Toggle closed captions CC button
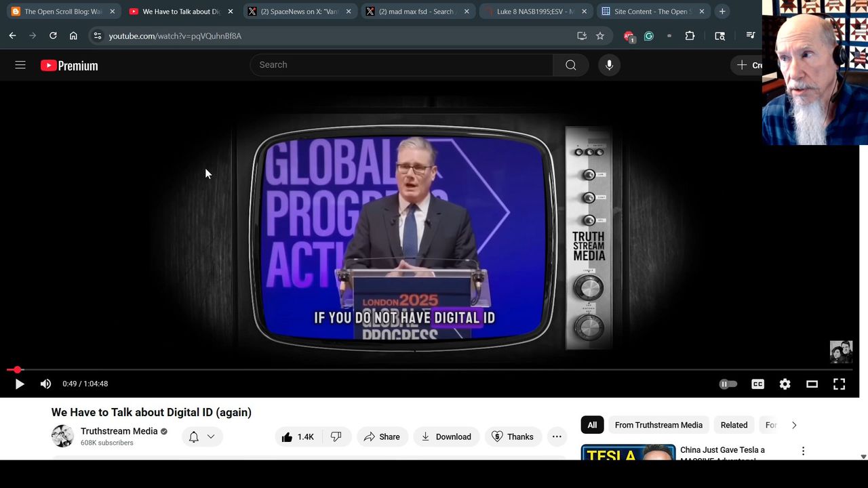Screen dimensions: 868x488 point(757,384)
